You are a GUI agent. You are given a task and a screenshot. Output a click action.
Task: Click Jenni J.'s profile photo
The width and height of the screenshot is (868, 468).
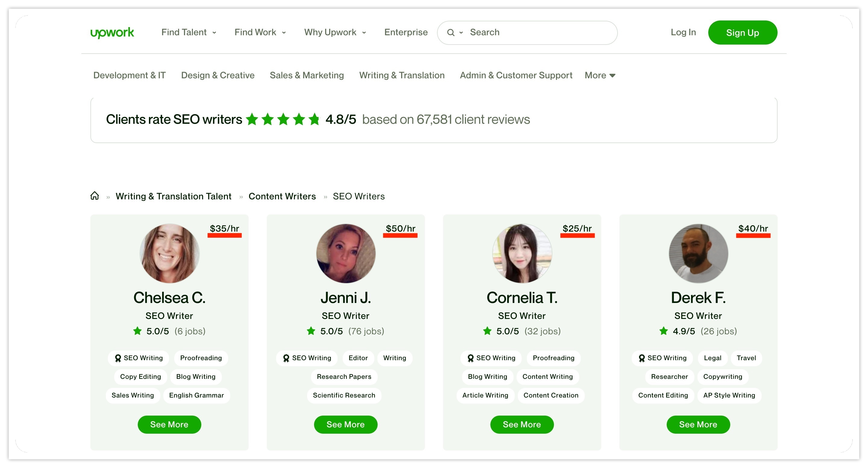pos(345,254)
